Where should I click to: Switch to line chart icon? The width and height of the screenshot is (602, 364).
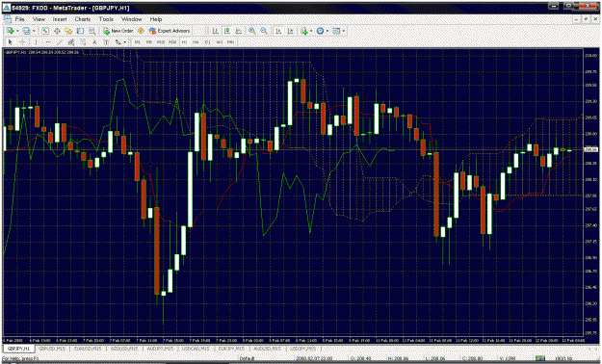pyautogui.click(x=239, y=31)
